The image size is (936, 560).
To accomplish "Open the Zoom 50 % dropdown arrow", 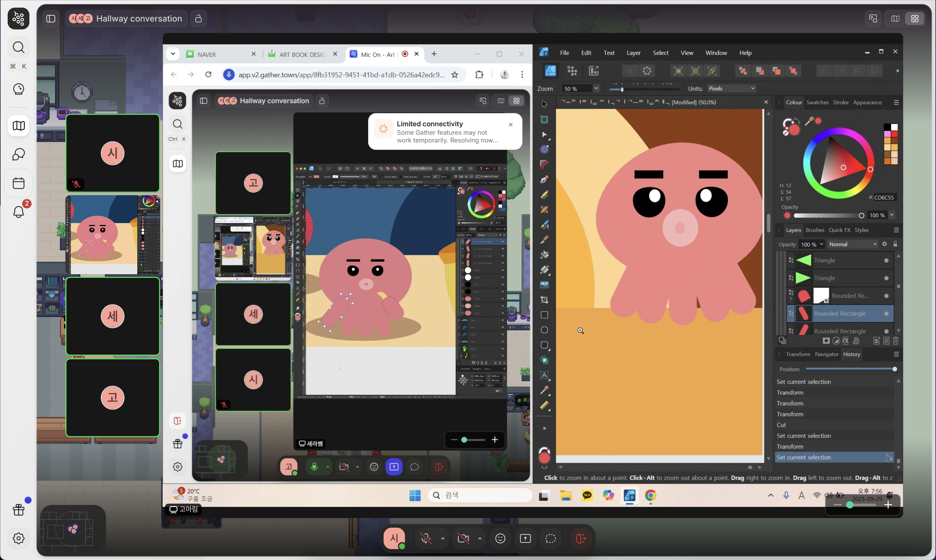I will [596, 88].
